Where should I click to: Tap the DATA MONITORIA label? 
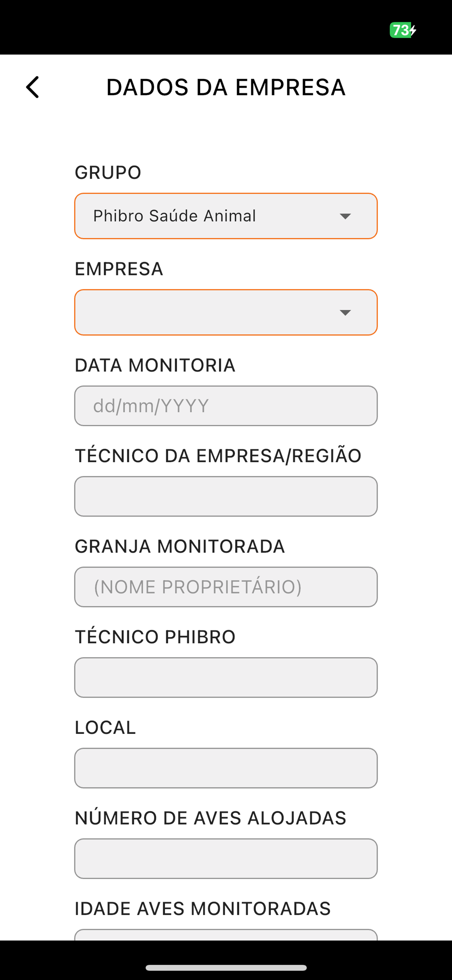point(155,365)
